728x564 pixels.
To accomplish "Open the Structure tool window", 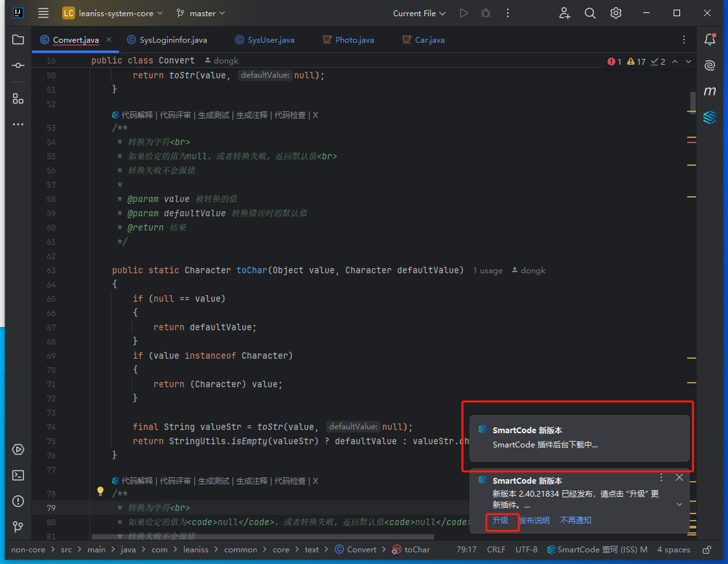I will 18,98.
